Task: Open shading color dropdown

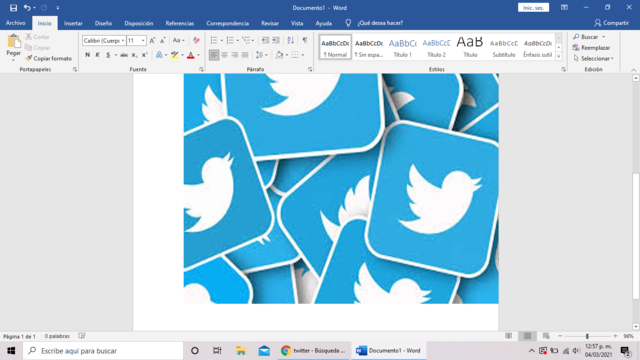Action: tap(287, 55)
